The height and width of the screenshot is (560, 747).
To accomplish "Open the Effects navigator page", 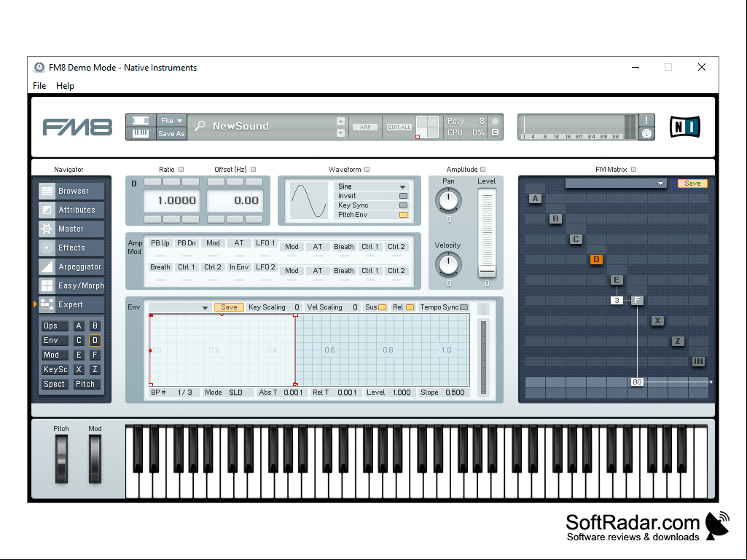I will pyautogui.click(x=71, y=248).
